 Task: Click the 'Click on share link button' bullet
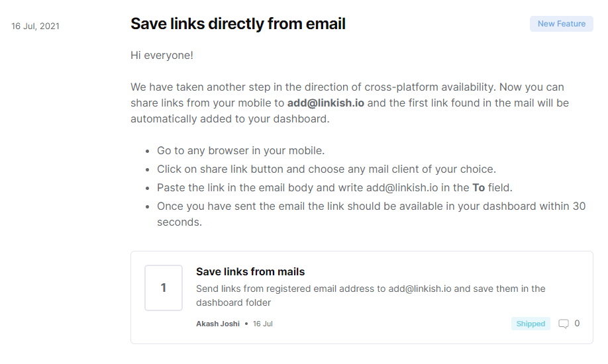[326, 169]
